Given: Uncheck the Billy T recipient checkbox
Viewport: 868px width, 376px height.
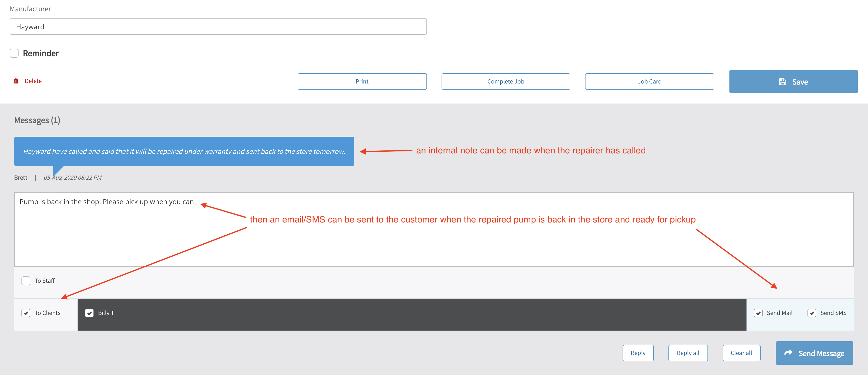Looking at the screenshot, I should [89, 313].
